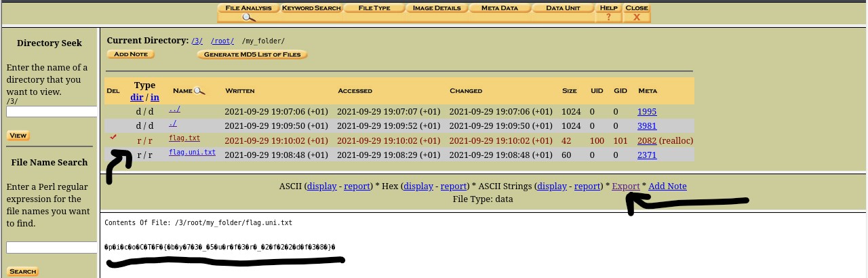
Task: Switch to Keyword Search tab
Action: click(311, 8)
